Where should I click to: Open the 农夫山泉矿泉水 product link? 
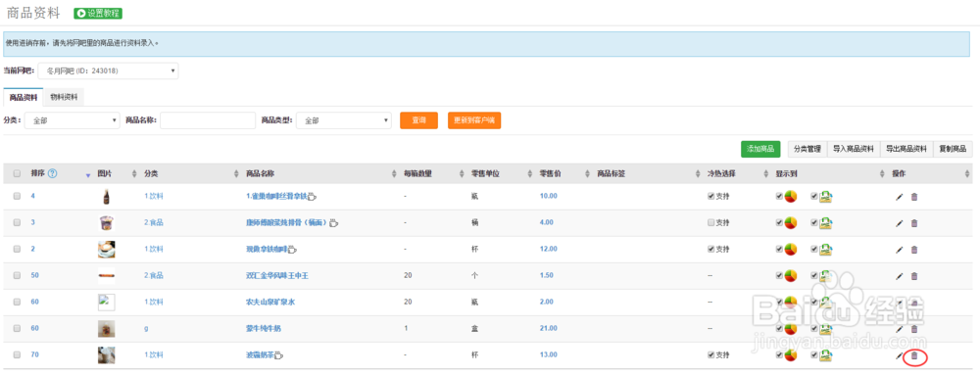click(270, 302)
